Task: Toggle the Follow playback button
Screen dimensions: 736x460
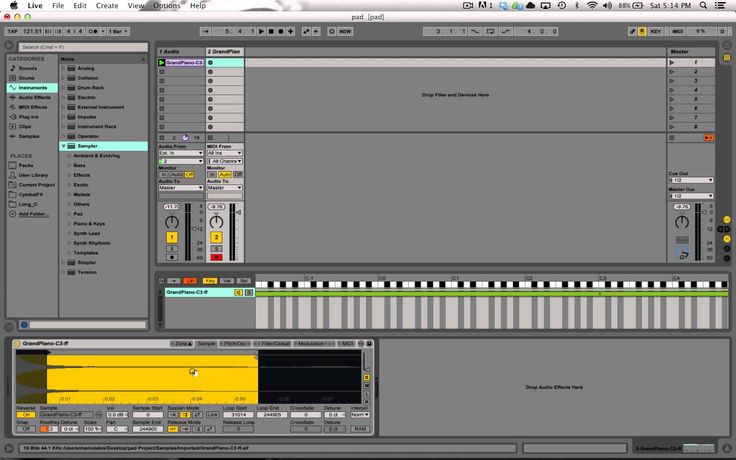Action: click(205, 31)
